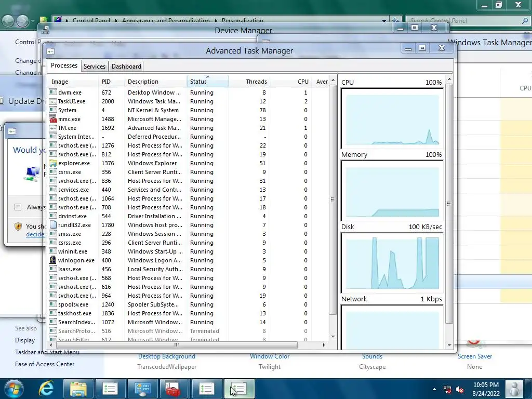This screenshot has height=399, width=532.
Task: Open Windows Explorer from the taskbar
Action: pos(78,389)
